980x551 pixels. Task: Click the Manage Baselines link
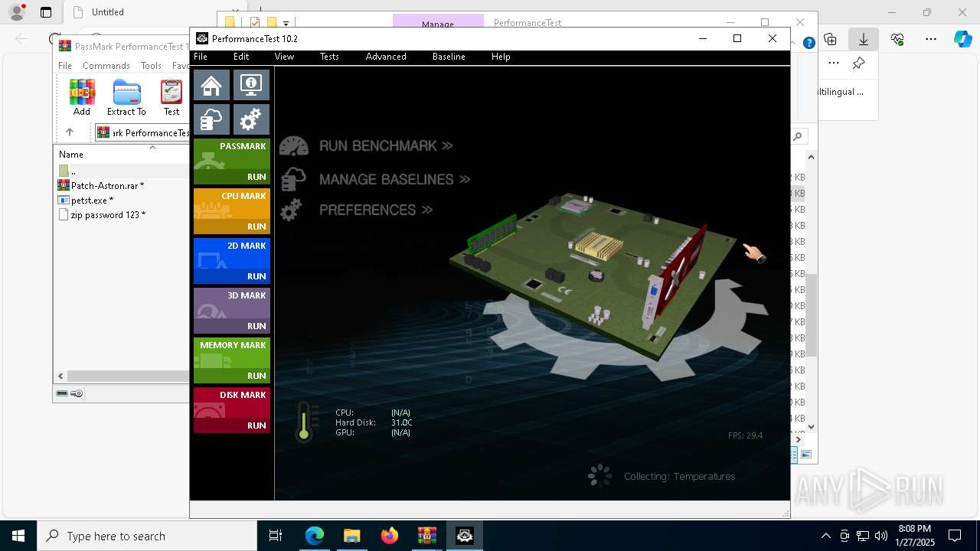[394, 179]
